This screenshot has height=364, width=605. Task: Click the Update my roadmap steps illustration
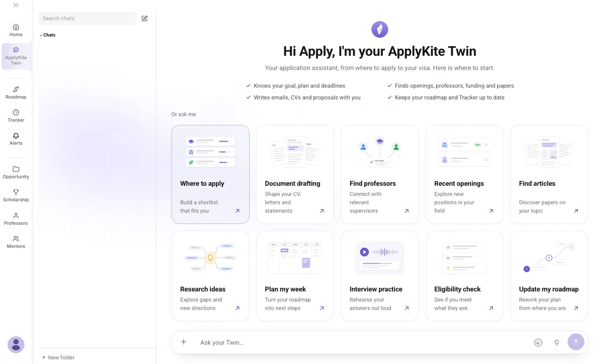point(549,258)
